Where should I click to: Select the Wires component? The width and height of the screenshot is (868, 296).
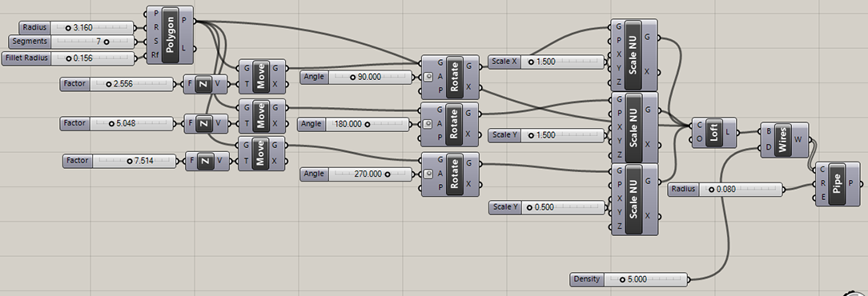(785, 139)
